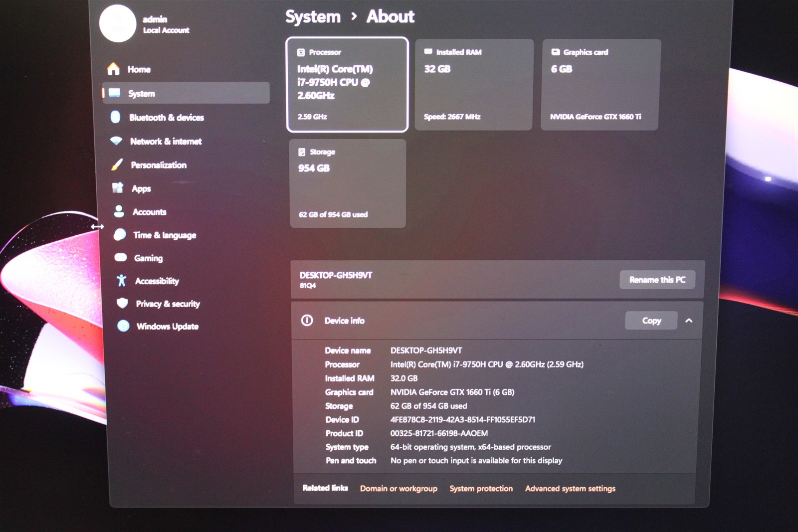The image size is (798, 532).
Task: Select the Graphics card 6 GB card
Action: (x=600, y=85)
